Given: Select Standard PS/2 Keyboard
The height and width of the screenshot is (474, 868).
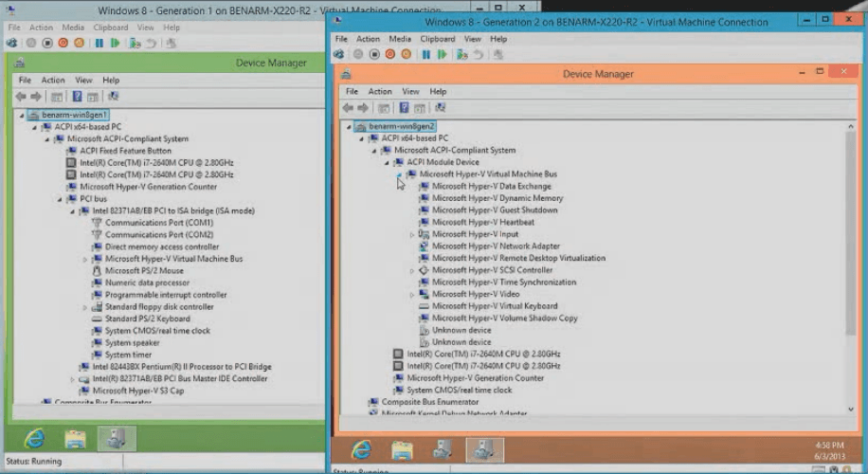Looking at the screenshot, I should [148, 319].
